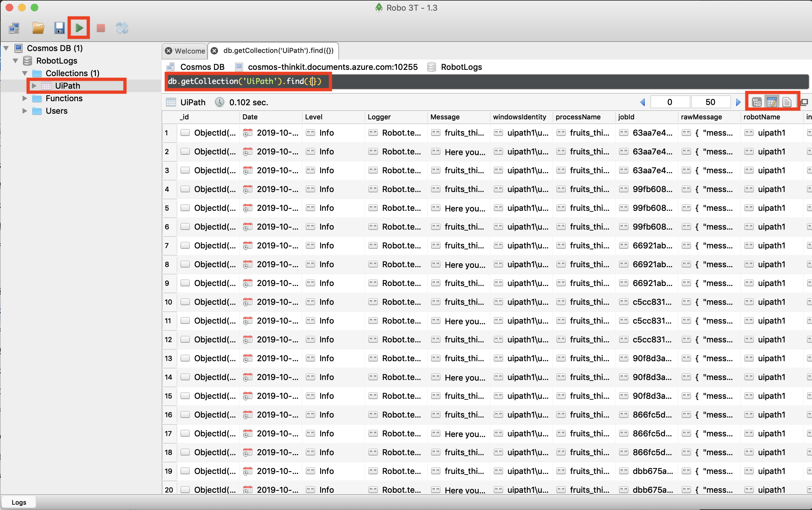Switch results to tree view mode

[x=757, y=102]
